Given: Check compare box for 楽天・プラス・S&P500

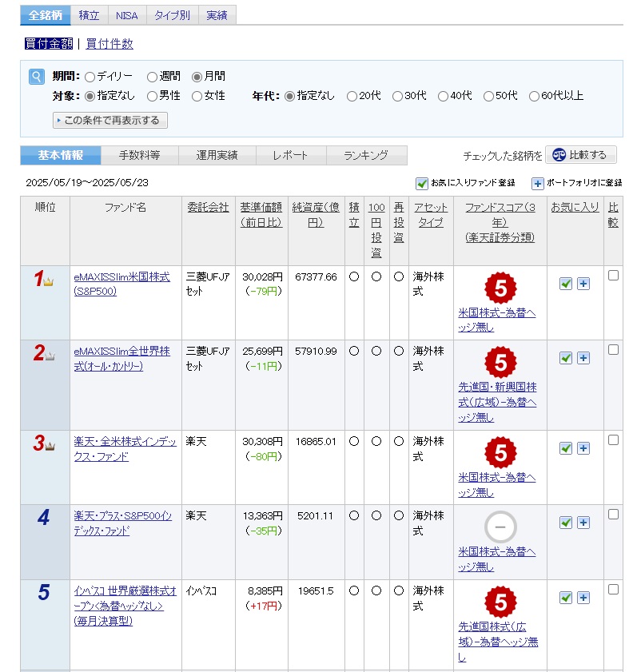Looking at the screenshot, I should 613,515.
